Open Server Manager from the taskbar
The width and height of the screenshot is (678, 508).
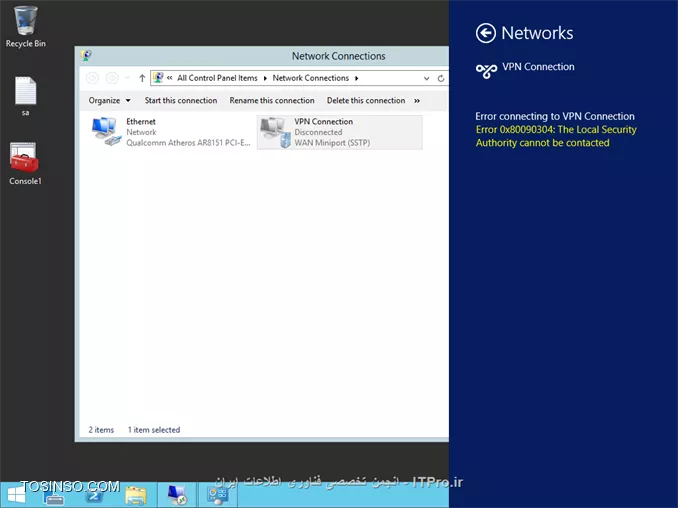pos(54,495)
